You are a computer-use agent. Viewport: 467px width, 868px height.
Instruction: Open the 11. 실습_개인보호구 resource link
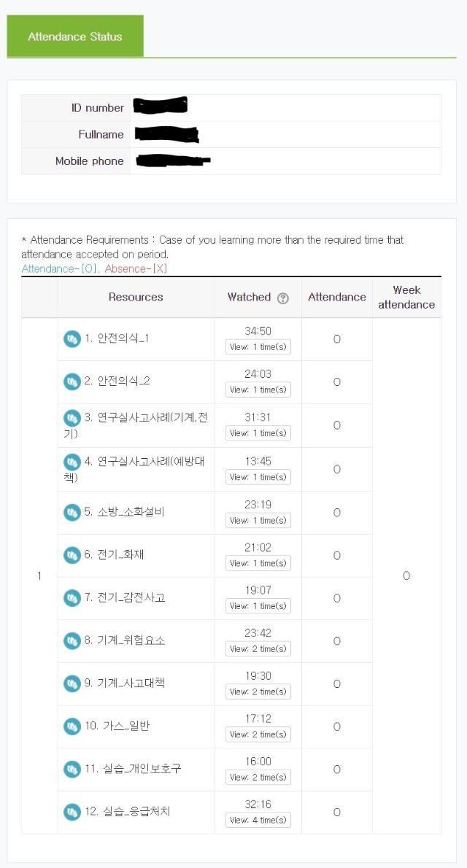(x=132, y=769)
